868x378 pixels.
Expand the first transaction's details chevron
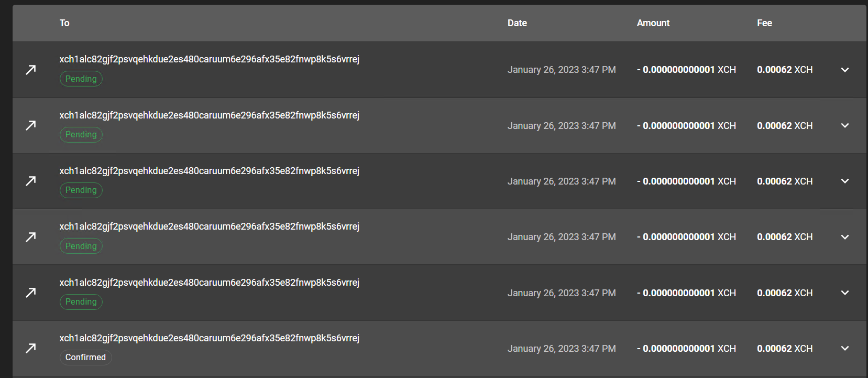point(845,69)
